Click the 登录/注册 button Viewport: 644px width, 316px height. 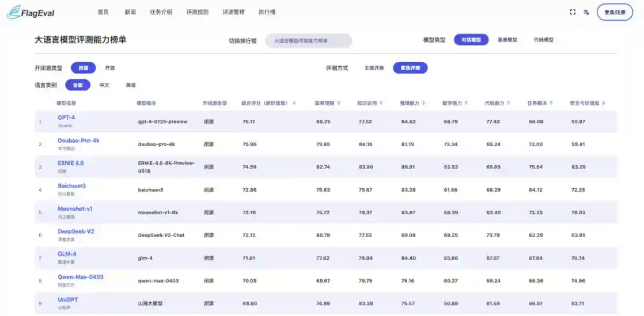[x=615, y=12]
